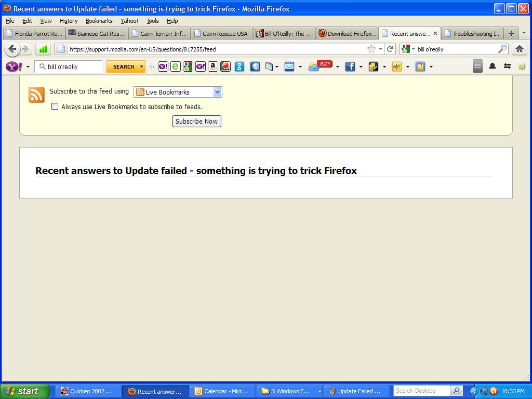Viewport: 532px width, 399px height.
Task: Click the Yahoo Mail envelope icon
Action: (x=289, y=67)
